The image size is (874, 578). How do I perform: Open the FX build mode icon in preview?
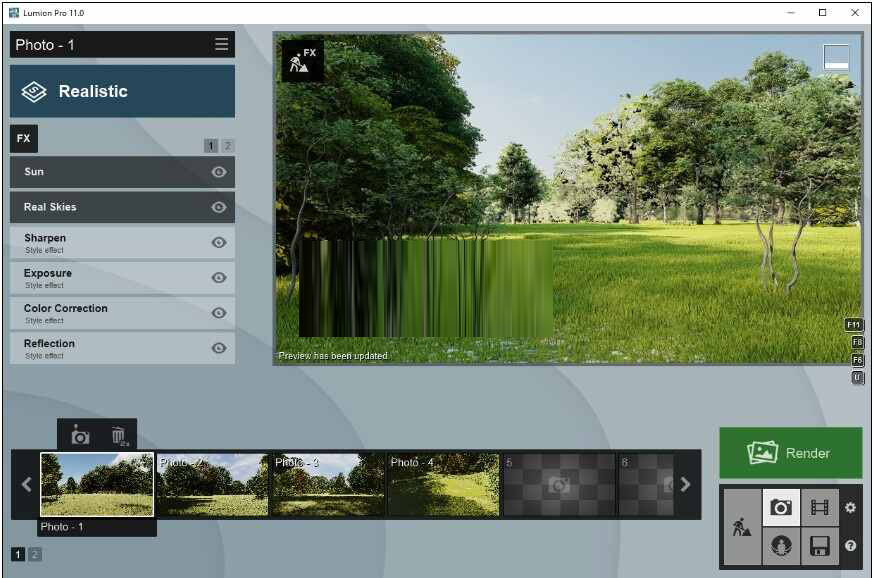pos(302,61)
